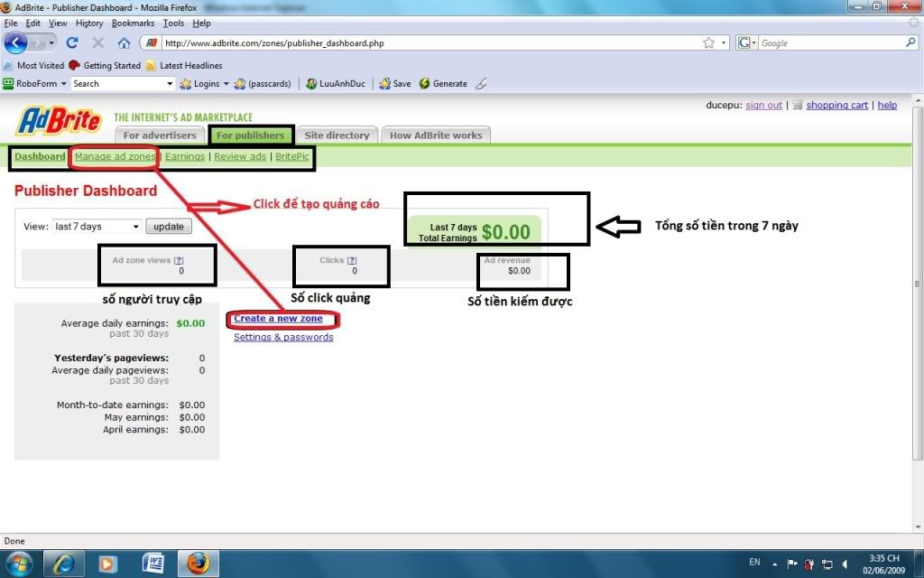Click the Google search field
The width and height of the screenshot is (924, 578).
[831, 43]
